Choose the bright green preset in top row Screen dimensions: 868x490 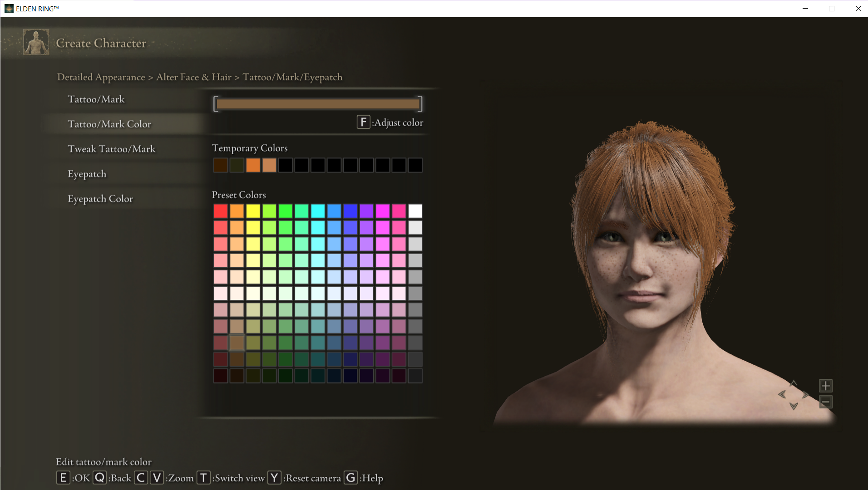(286, 211)
